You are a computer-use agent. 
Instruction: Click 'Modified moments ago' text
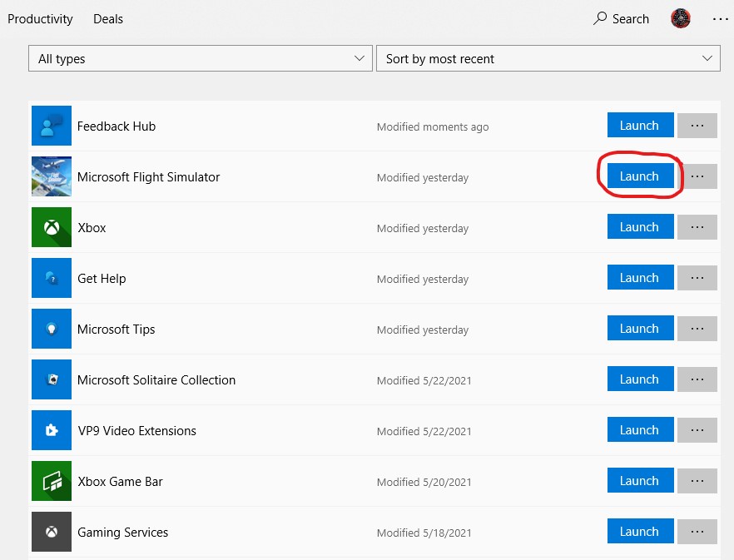pos(433,126)
